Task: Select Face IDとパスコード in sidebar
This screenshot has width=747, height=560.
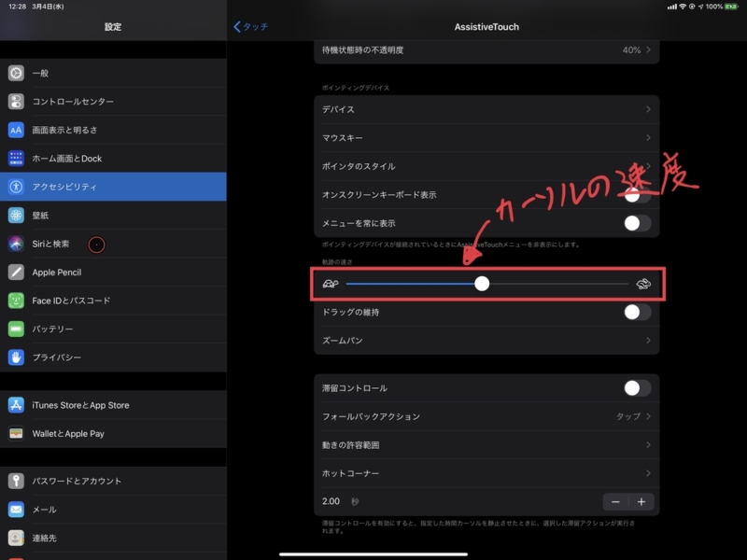Action: coord(113,301)
